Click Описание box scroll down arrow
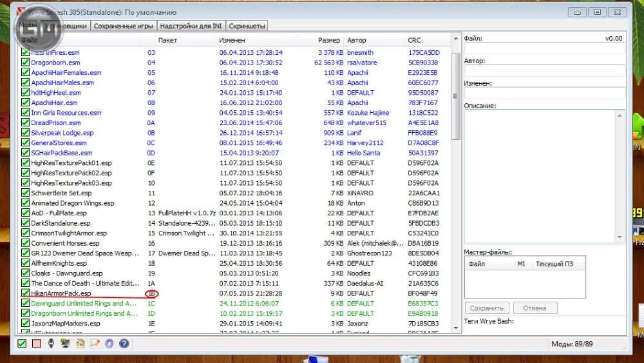644x363 pixels. tap(620, 237)
